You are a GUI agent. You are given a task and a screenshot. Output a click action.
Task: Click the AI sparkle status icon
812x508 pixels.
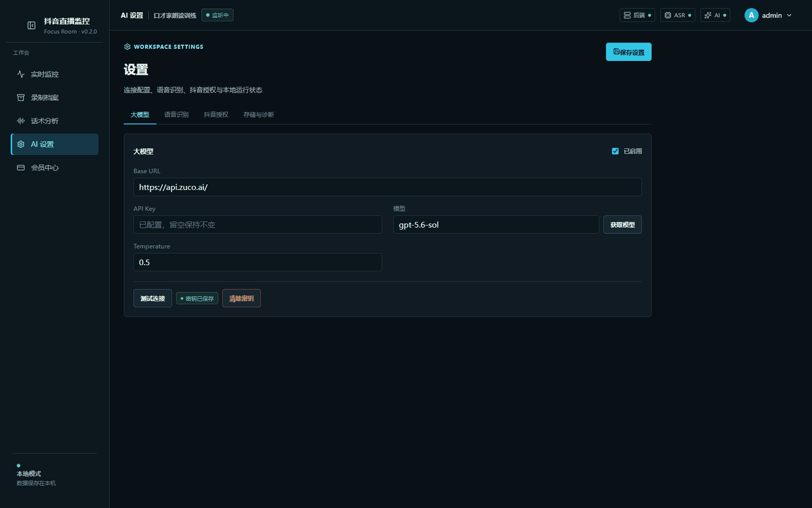click(708, 15)
